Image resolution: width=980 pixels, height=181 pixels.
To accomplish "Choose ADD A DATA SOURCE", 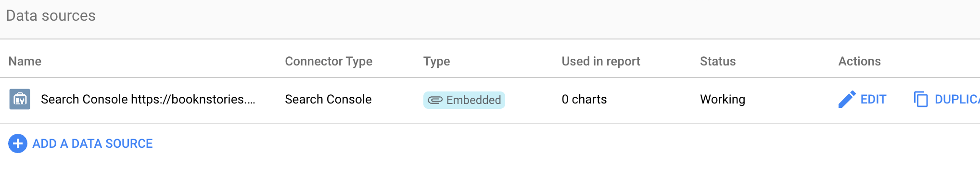I will [92, 143].
